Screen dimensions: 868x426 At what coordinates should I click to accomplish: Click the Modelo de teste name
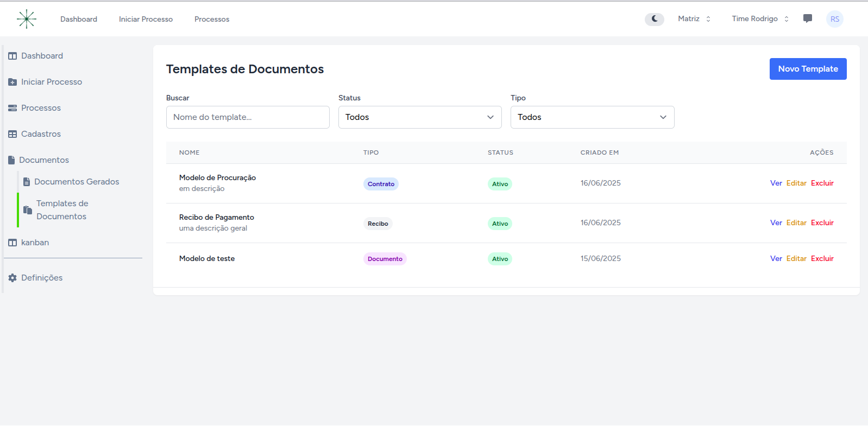(207, 258)
